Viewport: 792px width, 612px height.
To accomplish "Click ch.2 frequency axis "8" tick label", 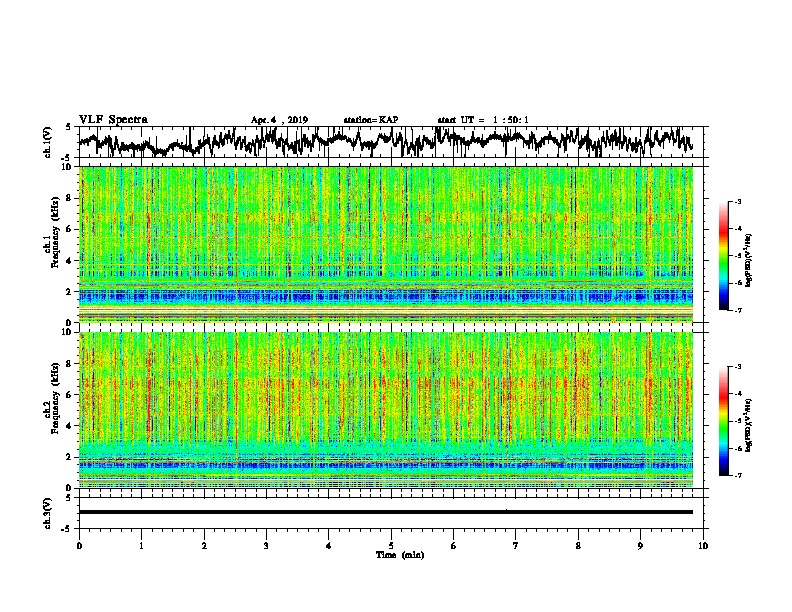I will point(69,363).
